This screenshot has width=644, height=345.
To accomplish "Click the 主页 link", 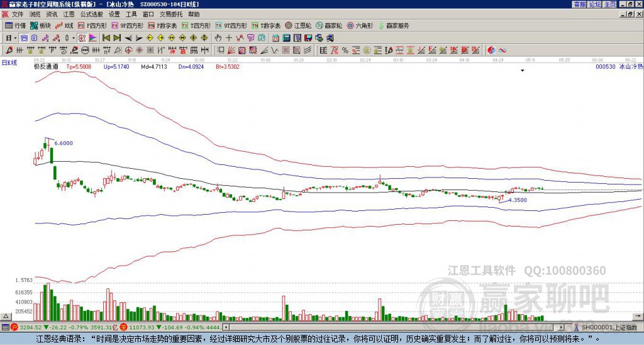I will [x=610, y=4].
